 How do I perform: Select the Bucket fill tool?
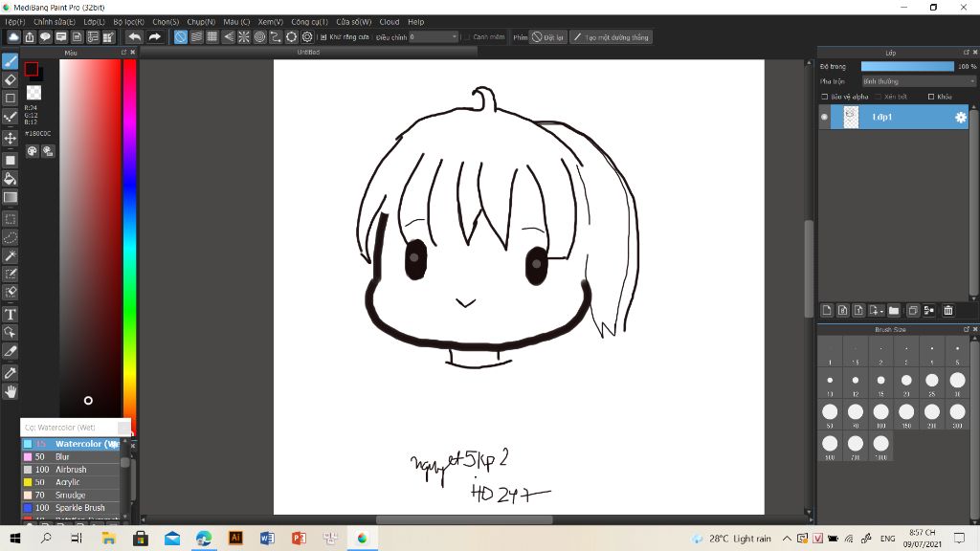click(10, 179)
